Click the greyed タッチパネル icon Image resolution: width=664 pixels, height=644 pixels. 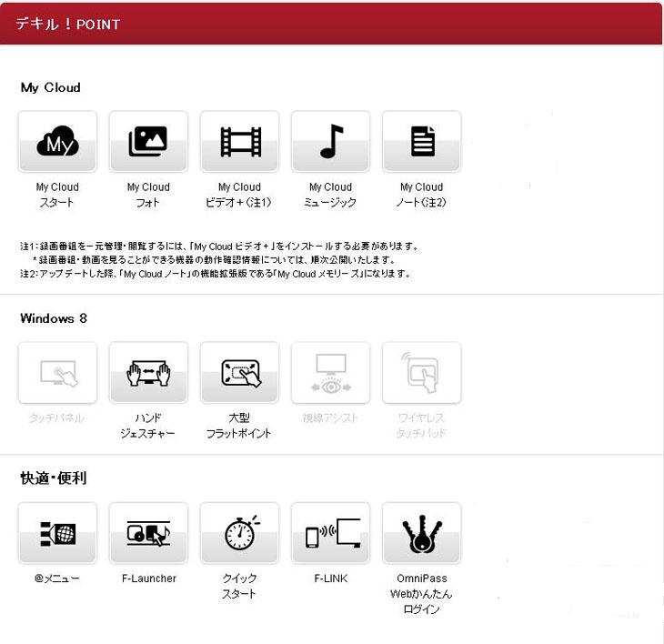(x=57, y=373)
